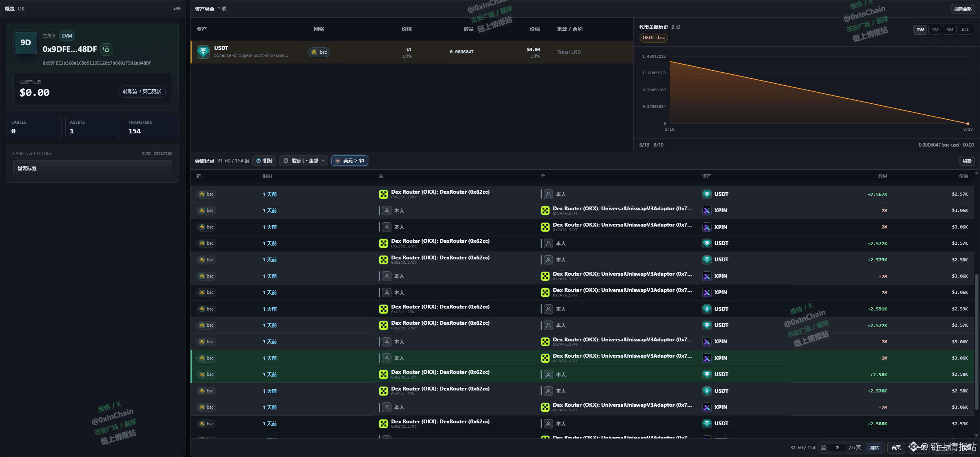Click the XPIN token icon in second transfer row
This screenshot has width=980, height=457.
click(707, 211)
